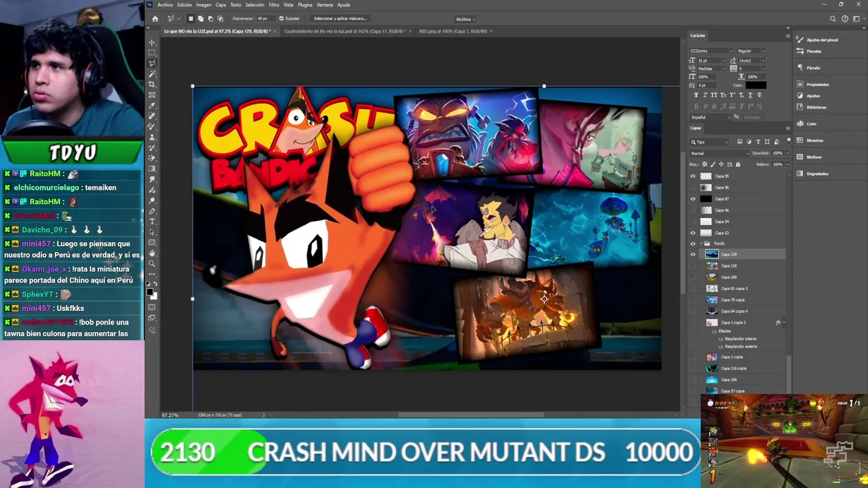Viewport: 868px width, 488px height.
Task: Filter layers by type layer icon
Action: pyautogui.click(x=758, y=142)
